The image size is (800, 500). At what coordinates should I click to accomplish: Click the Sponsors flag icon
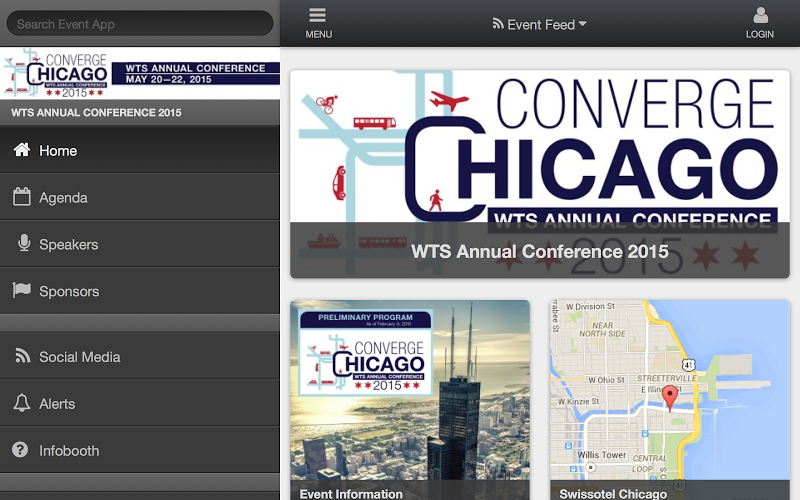point(22,290)
